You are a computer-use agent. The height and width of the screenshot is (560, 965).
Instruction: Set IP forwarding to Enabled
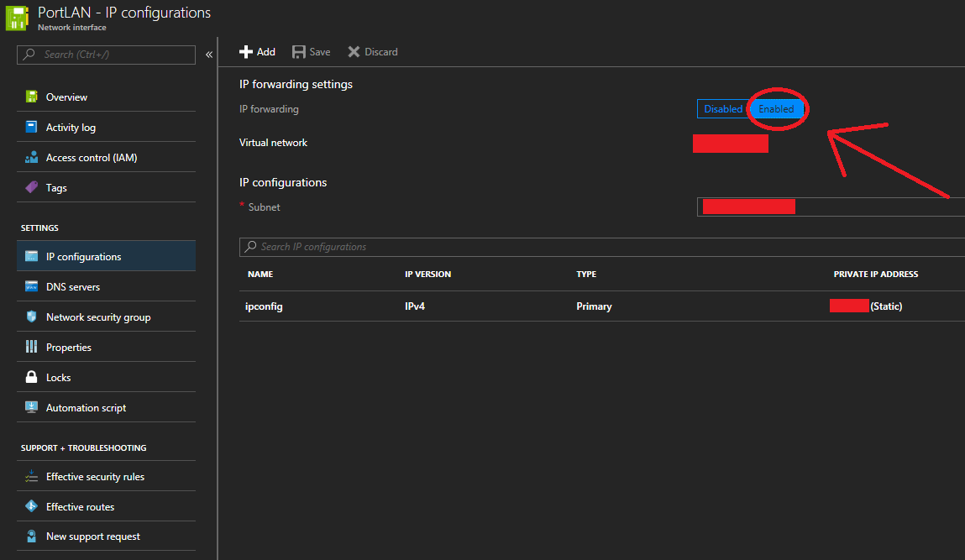[776, 109]
